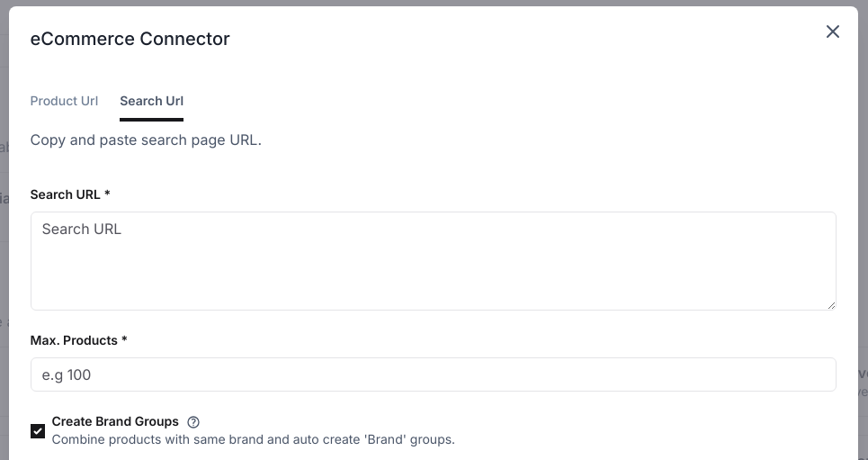Click into the Max. Products field
This screenshot has width=868, height=460.
pyautogui.click(x=433, y=374)
